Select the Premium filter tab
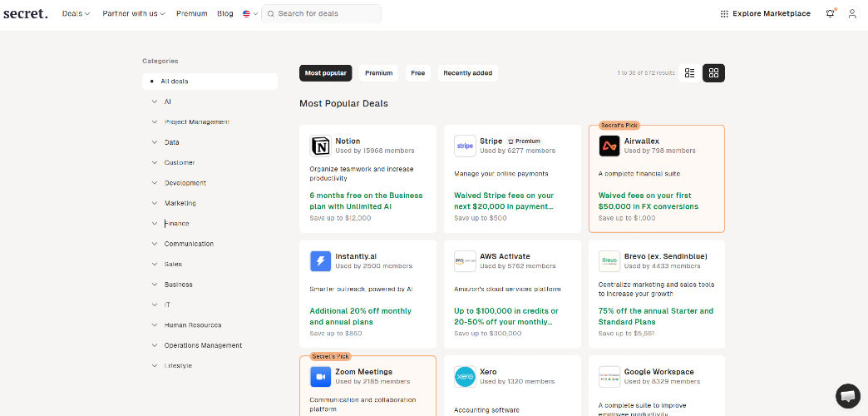This screenshot has width=868, height=416. 378,73
